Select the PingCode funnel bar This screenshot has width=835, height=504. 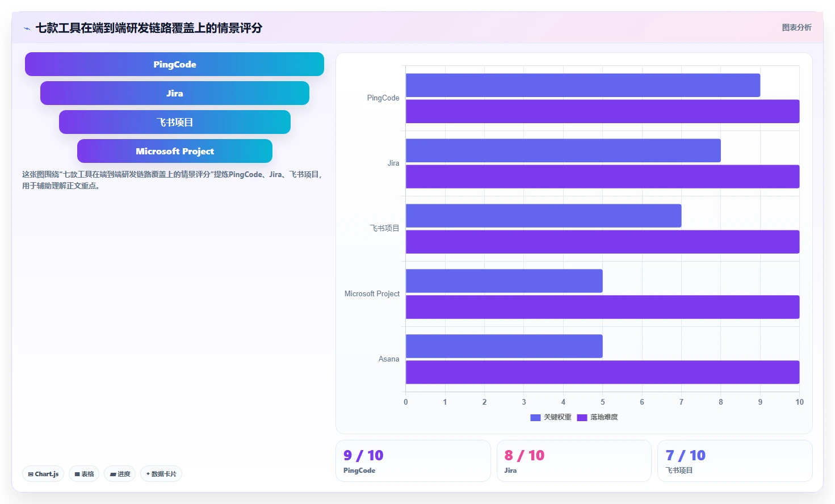(x=174, y=64)
